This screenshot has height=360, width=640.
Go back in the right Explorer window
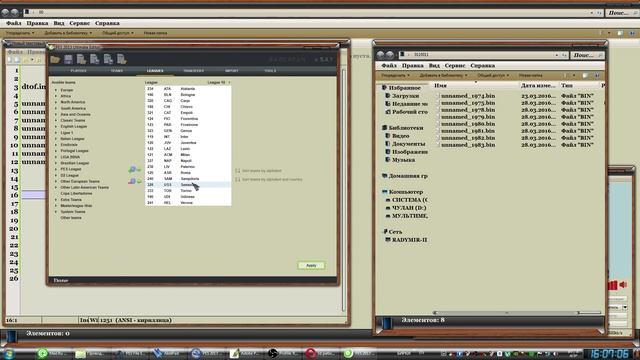click(380, 55)
